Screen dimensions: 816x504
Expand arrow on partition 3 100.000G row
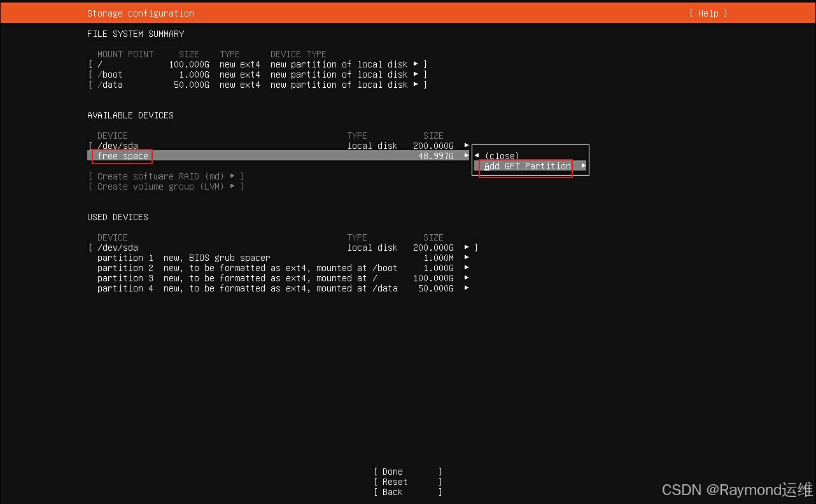[x=467, y=278]
